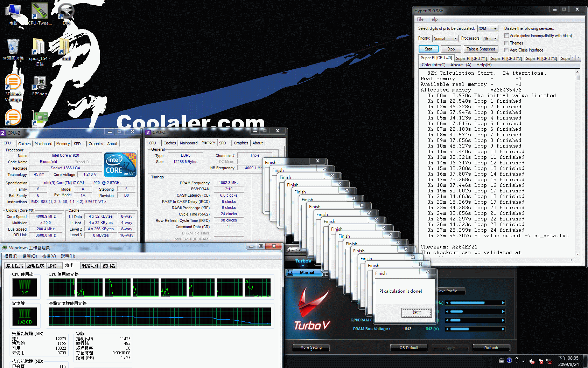
Task: Open the tool folder on desktop
Action: click(66, 49)
